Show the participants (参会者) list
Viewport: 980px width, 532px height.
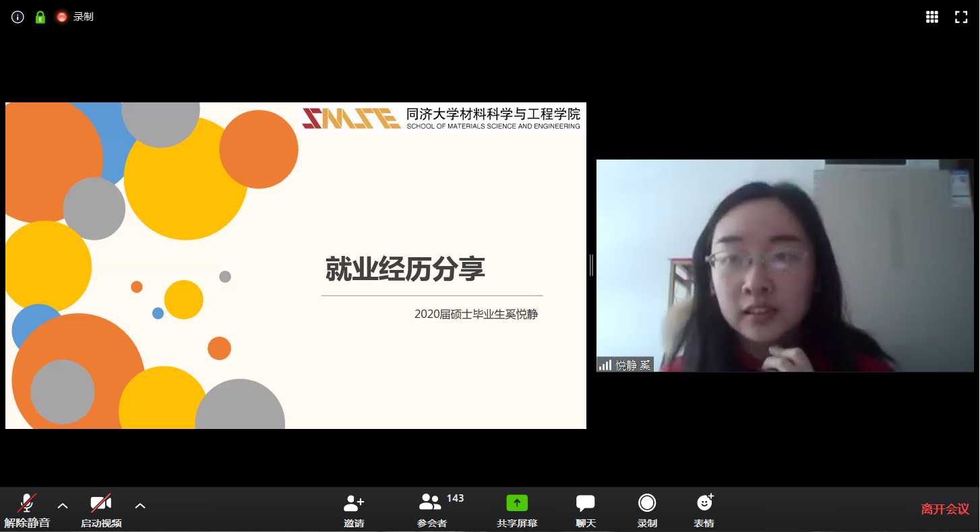click(431, 510)
